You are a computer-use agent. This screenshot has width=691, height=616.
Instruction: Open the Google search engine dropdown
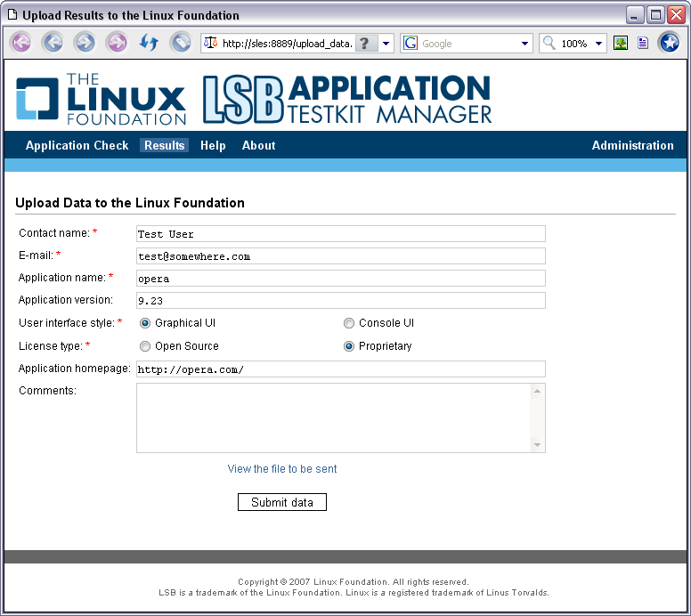click(524, 44)
